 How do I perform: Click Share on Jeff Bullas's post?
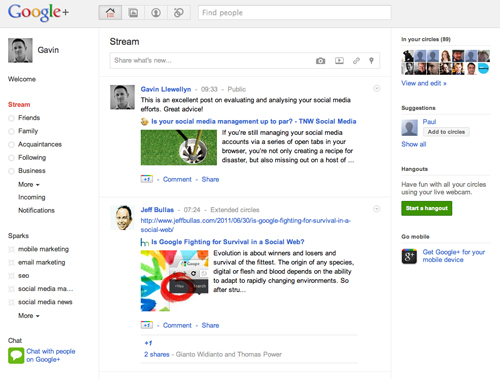click(210, 325)
